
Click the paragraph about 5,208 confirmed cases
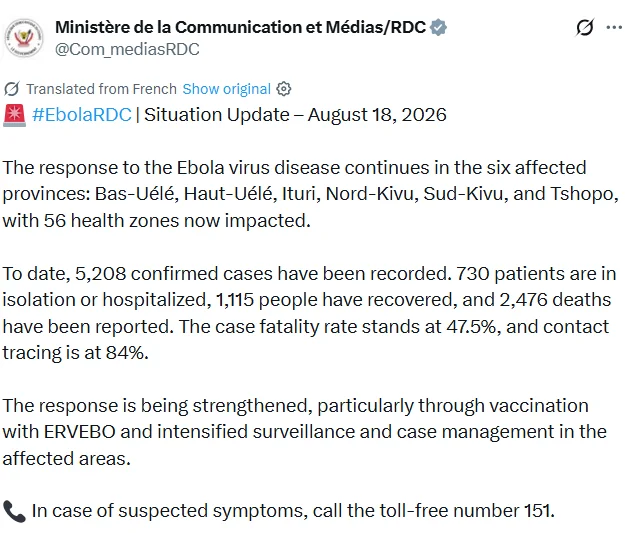309,313
